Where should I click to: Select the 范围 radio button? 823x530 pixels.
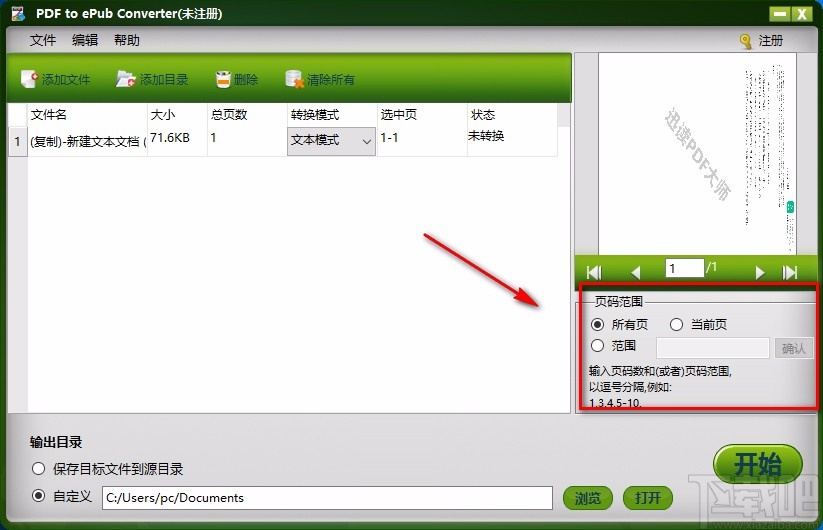597,345
